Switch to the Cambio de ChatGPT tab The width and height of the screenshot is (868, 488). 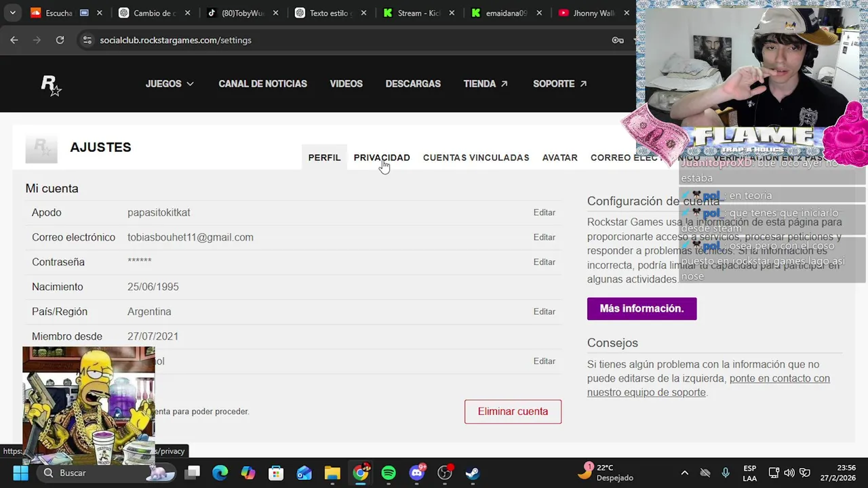pyautogui.click(x=155, y=13)
